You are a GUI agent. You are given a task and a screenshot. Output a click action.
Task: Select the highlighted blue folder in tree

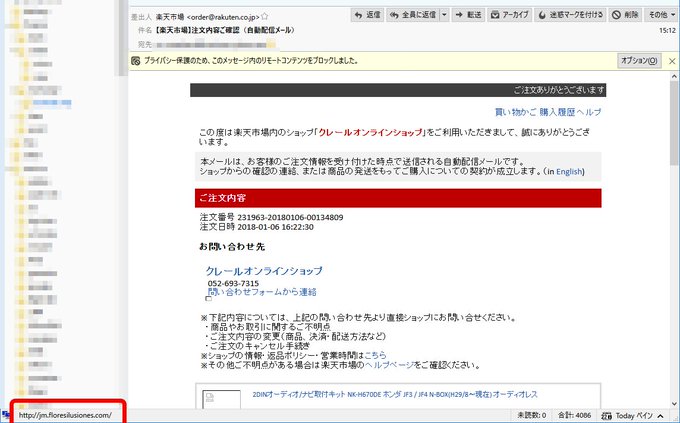point(52,103)
